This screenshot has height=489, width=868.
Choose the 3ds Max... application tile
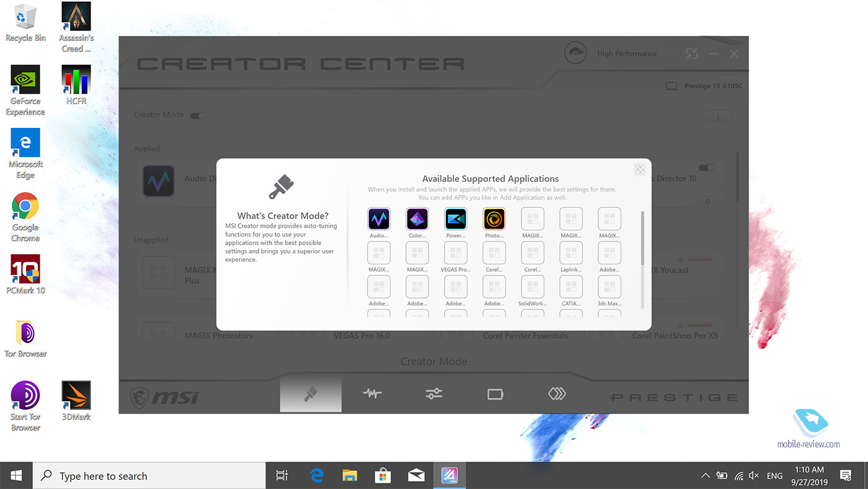coord(609,287)
